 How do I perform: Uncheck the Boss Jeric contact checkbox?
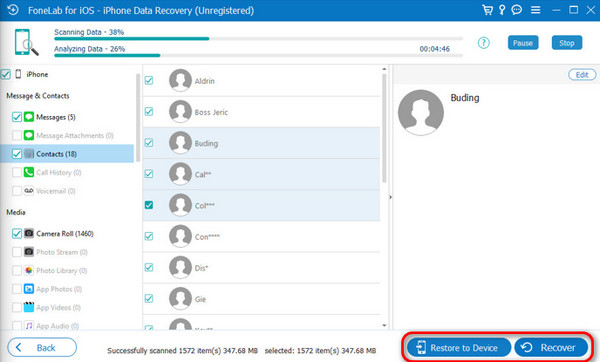[x=149, y=111]
